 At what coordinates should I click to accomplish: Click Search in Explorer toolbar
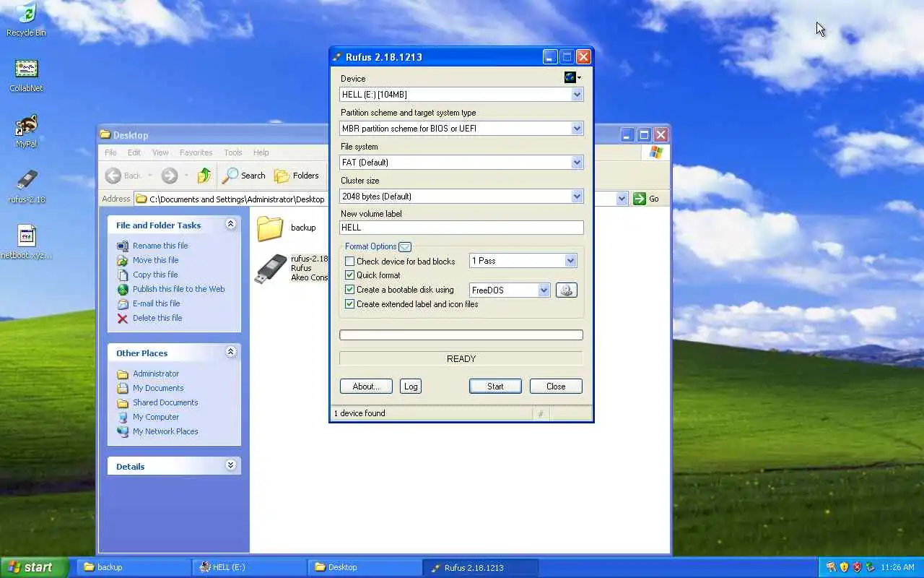tap(244, 176)
